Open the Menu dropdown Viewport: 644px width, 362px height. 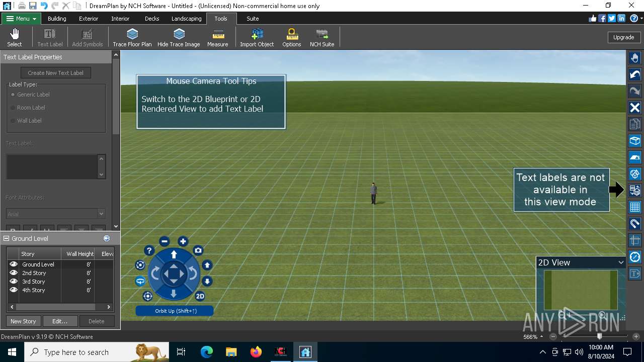pyautogui.click(x=21, y=19)
